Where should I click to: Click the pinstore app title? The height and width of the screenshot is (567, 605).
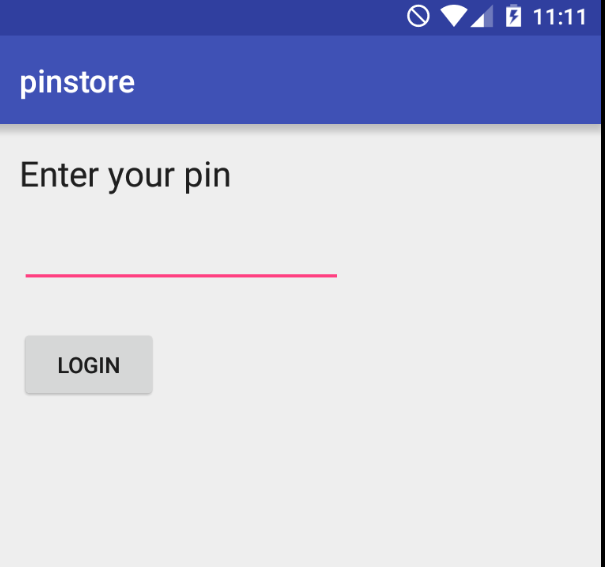[77, 83]
